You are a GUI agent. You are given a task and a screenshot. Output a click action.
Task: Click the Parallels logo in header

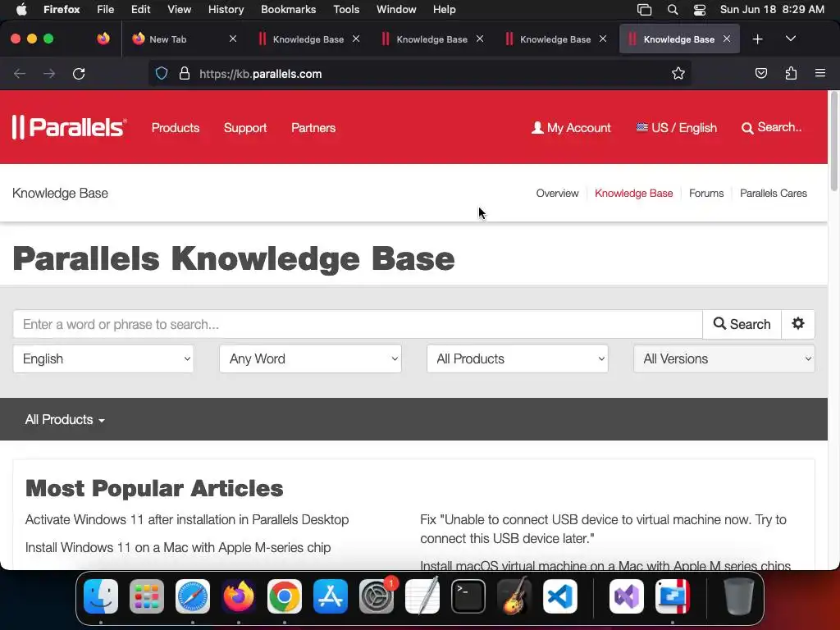coord(69,127)
